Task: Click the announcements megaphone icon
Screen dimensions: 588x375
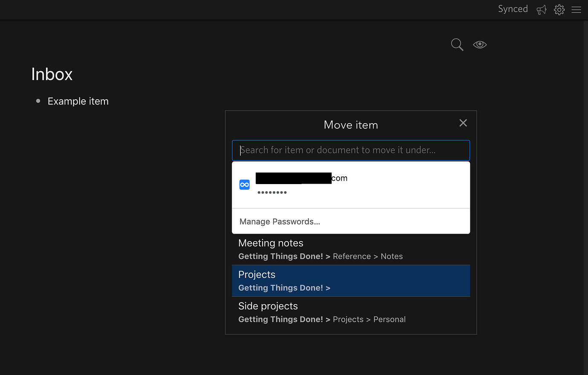Action: click(x=541, y=9)
